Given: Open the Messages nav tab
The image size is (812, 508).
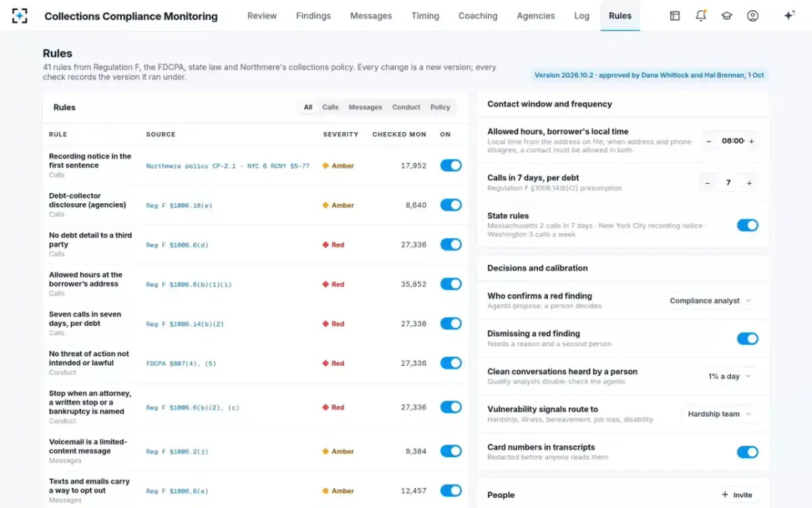Looking at the screenshot, I should coord(371,16).
